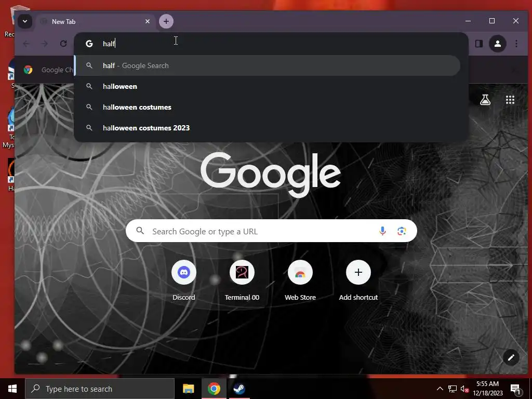Viewport: 532px width, 399px height.
Task: Choose 'halloween costumes' suggestion
Action: (x=268, y=107)
